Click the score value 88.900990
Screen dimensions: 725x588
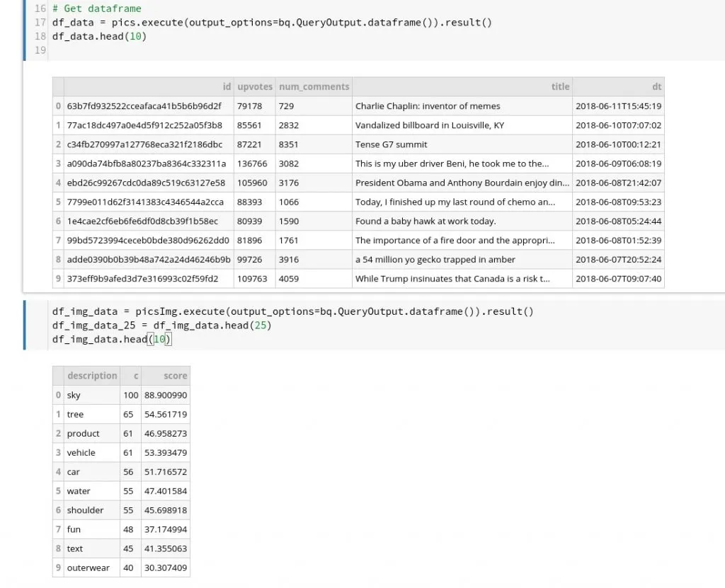(165, 395)
